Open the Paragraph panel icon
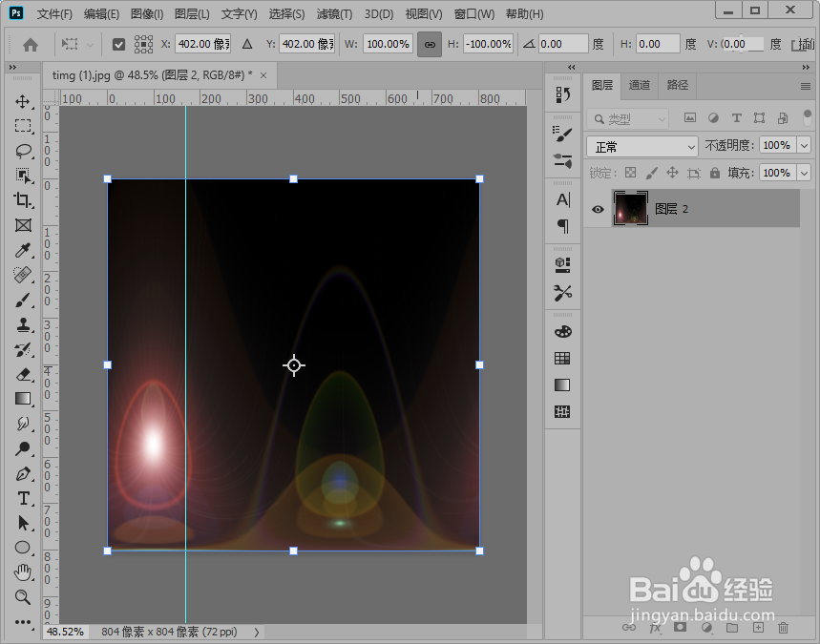The width and height of the screenshot is (820, 644). [562, 226]
